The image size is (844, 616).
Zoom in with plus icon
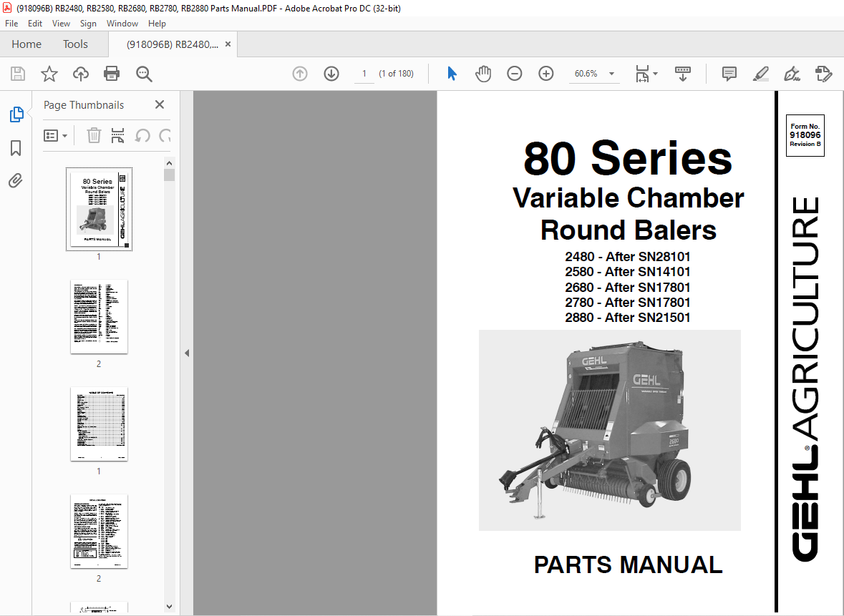tap(545, 74)
